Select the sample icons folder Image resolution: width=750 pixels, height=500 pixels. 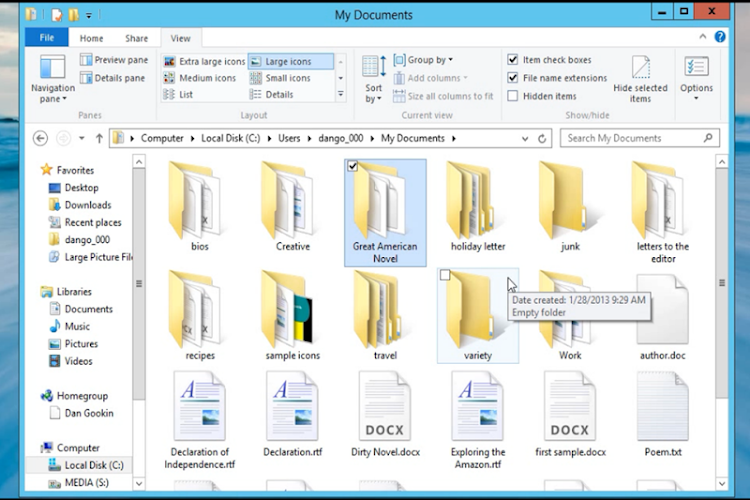(292, 316)
